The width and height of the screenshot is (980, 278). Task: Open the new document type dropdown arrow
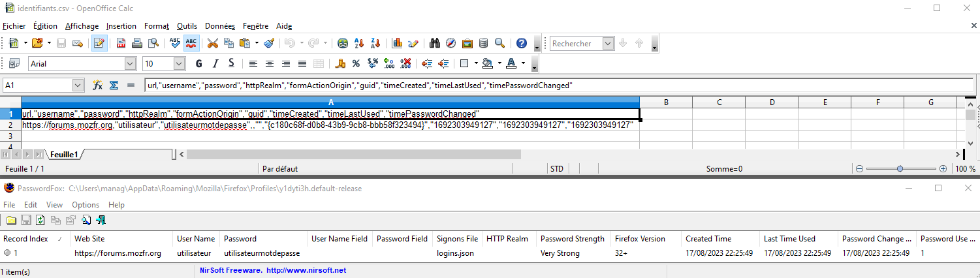[25, 43]
